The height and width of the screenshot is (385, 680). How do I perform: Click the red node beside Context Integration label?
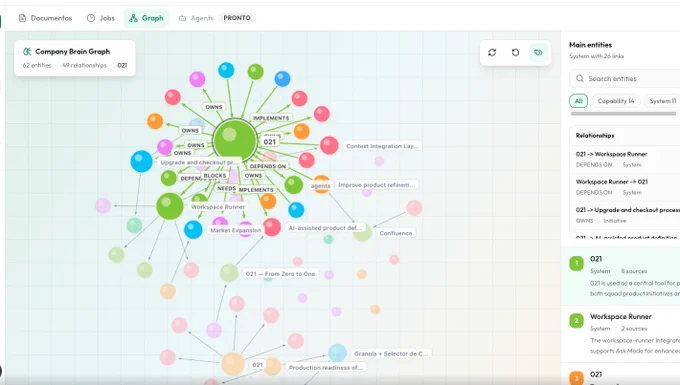(329, 145)
